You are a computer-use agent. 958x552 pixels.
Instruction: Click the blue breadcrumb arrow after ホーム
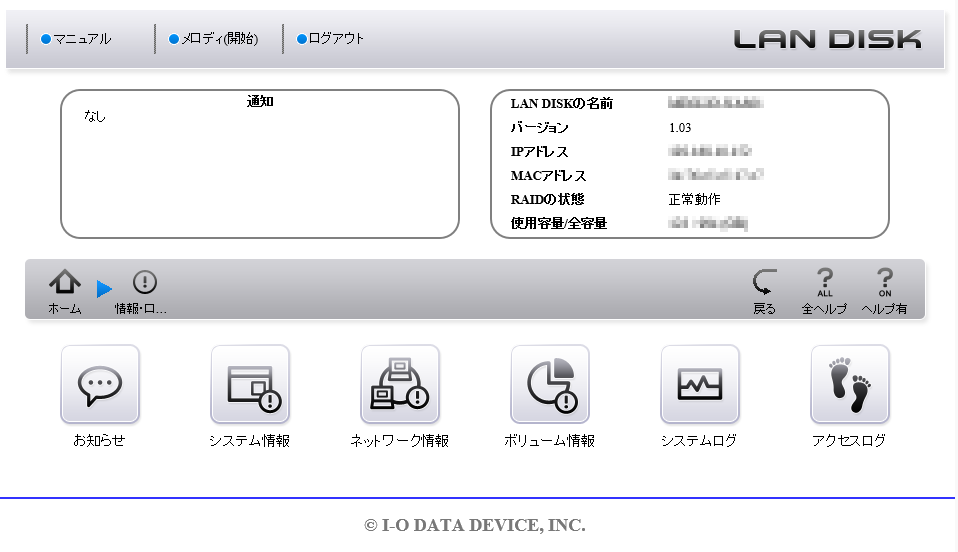point(104,289)
